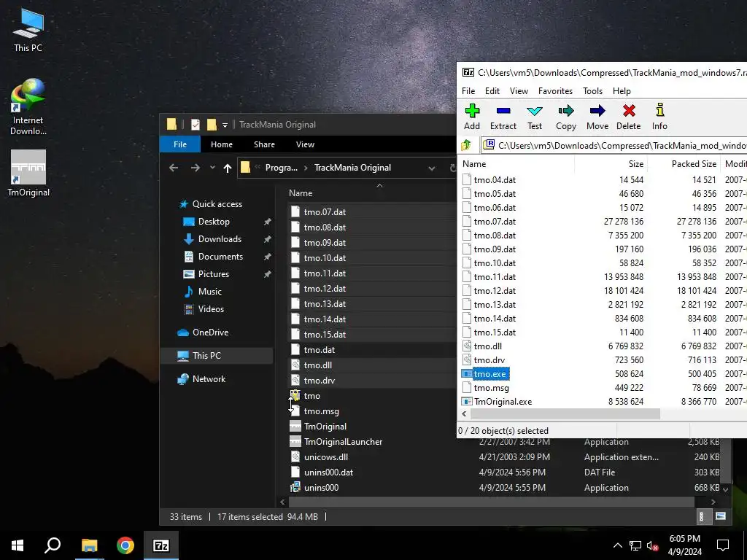
Task: Open recent locations dropdown in Explorer
Action: point(212,168)
